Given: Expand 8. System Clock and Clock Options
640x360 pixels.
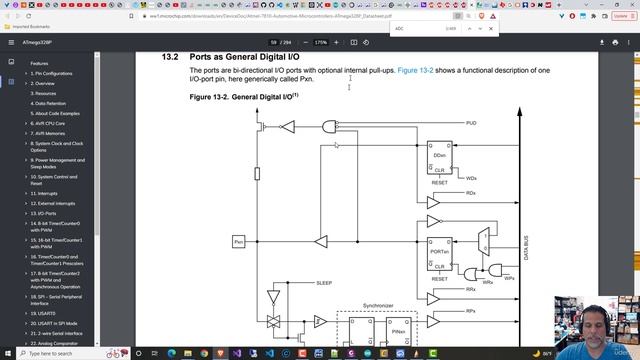Looking at the screenshot, I should click(26, 143).
